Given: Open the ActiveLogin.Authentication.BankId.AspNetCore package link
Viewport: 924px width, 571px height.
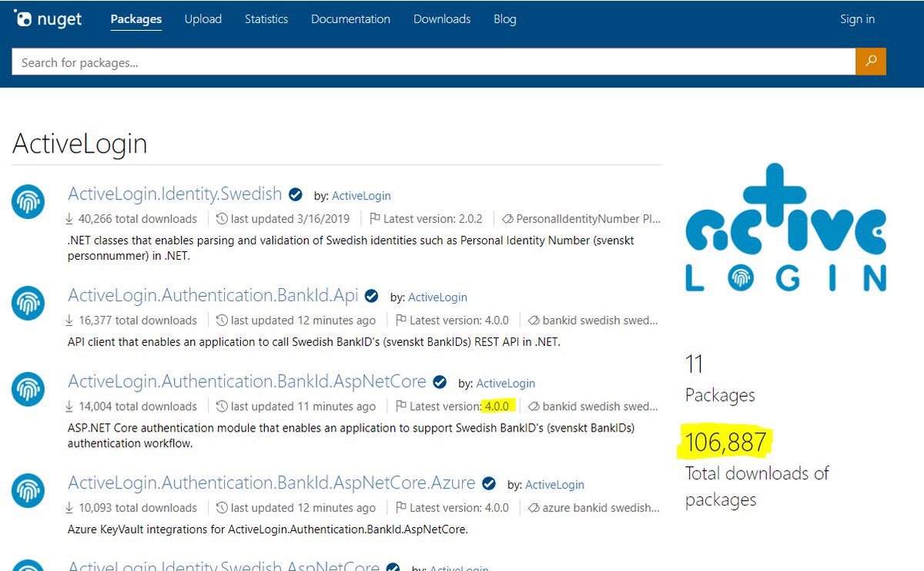Looking at the screenshot, I should click(x=247, y=381).
